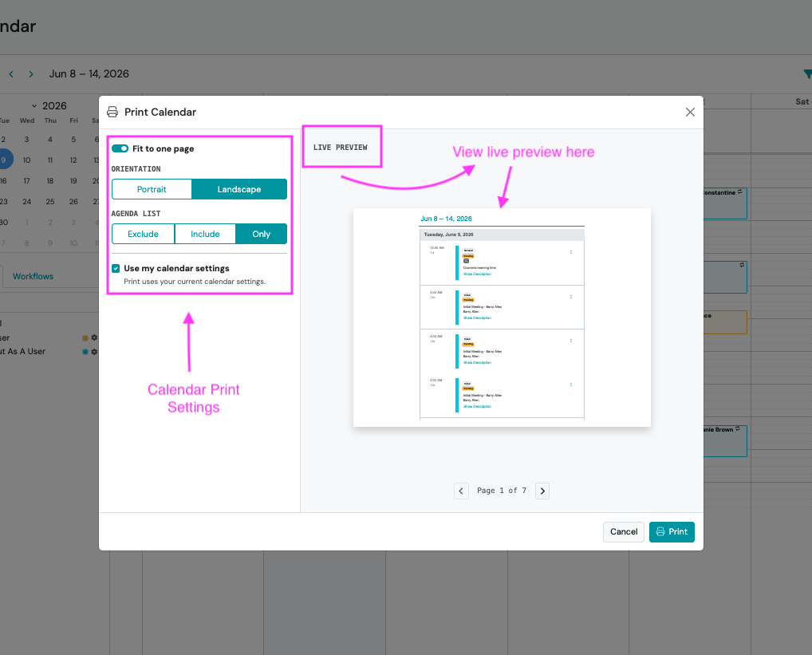The height and width of the screenshot is (655, 812).
Task: Select Portrait orientation
Action: point(152,189)
